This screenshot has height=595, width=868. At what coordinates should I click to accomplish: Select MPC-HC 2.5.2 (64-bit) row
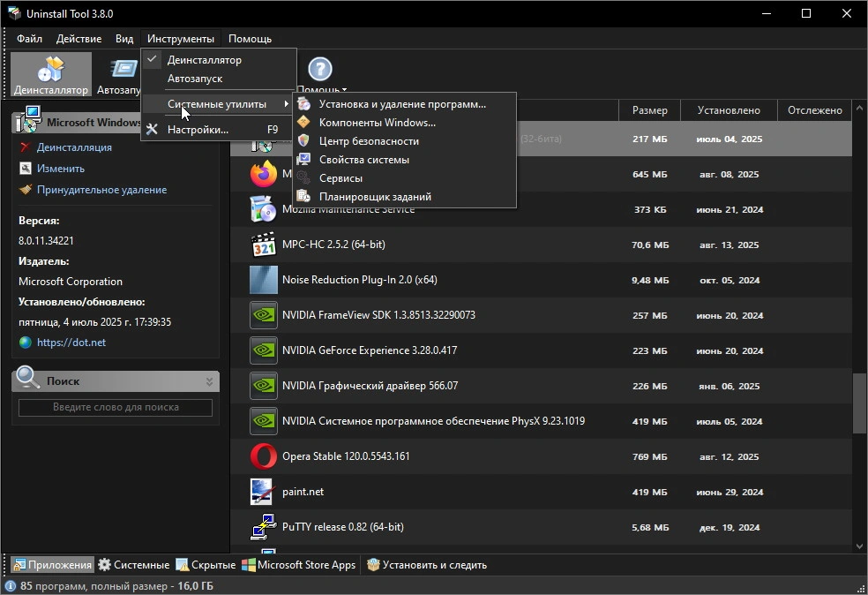542,245
